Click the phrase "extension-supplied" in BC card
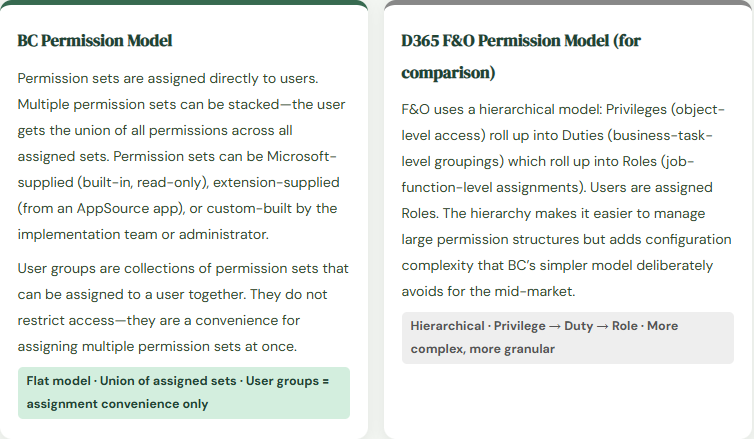This screenshot has height=439, width=754. (x=277, y=182)
